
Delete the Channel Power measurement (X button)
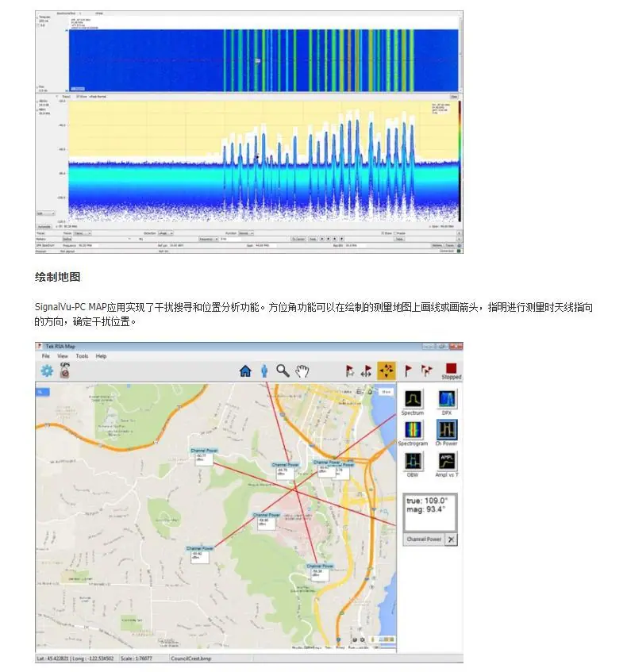[x=451, y=540]
